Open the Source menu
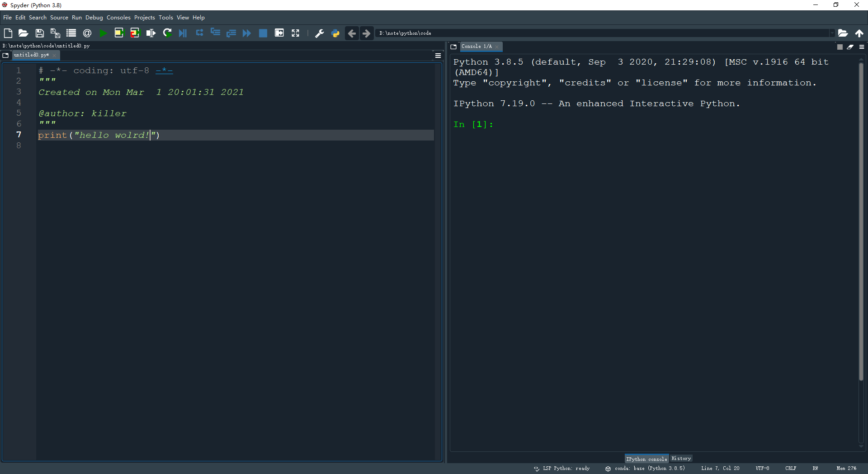The width and height of the screenshot is (868, 474). tap(59, 18)
